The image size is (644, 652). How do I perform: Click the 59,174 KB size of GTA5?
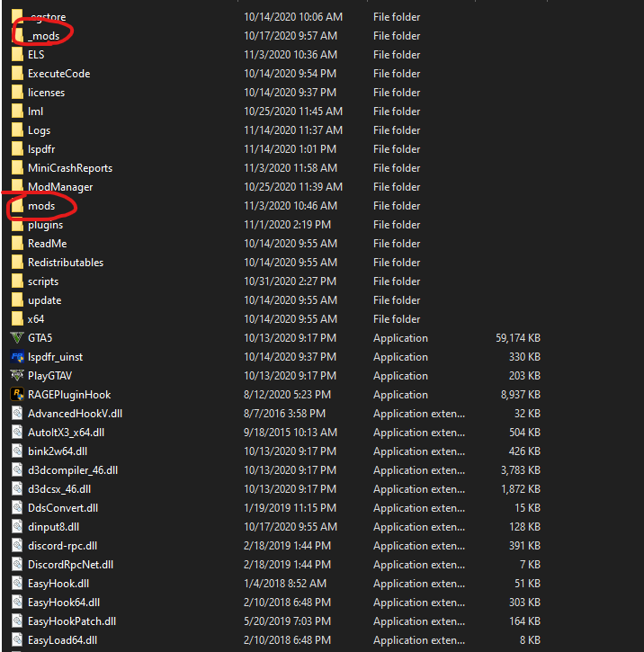click(x=518, y=338)
